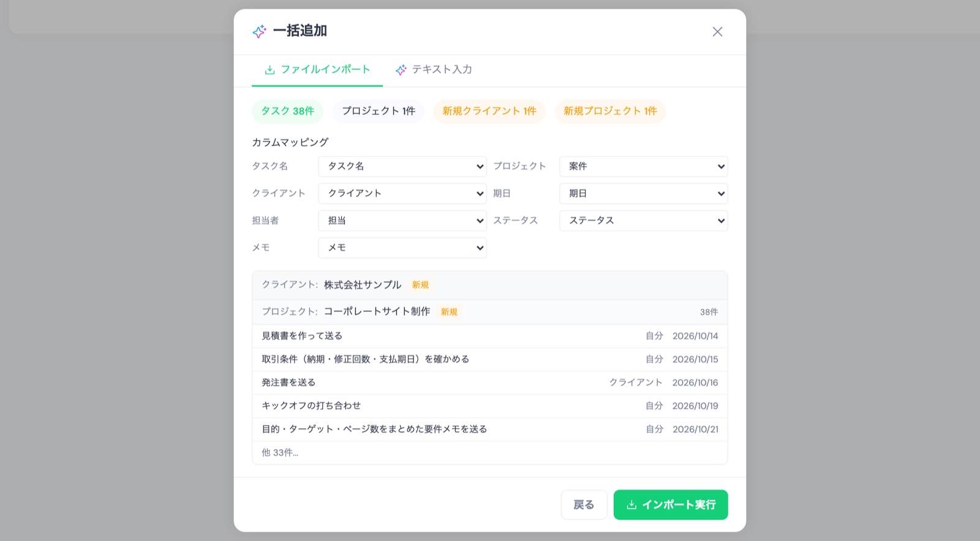
Task: Click the 新規 badge next to コーポレートサイト制作
Action: [449, 312]
